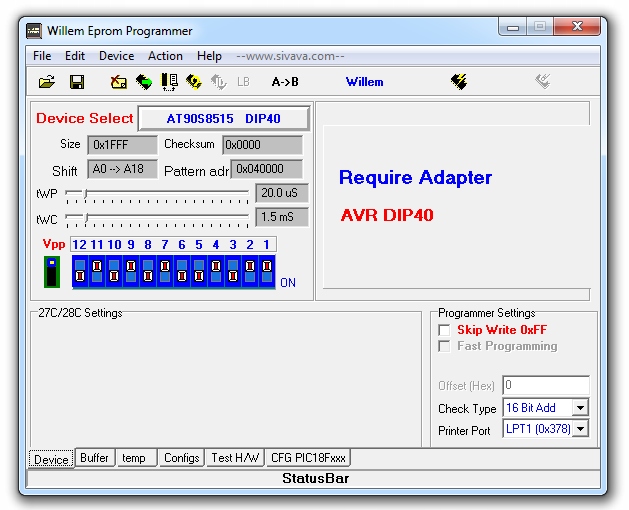Click the AT90S8515 DIP40 device select button
629x510 pixels.
click(x=223, y=118)
